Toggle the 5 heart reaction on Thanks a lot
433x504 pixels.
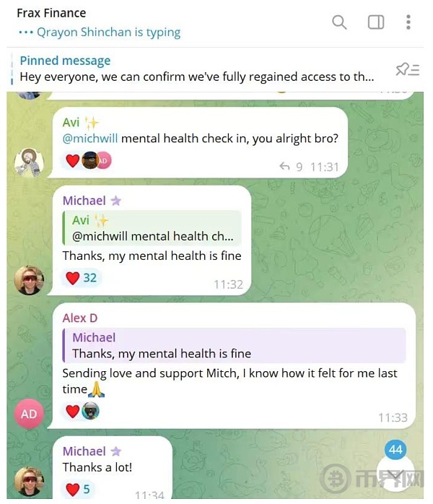(78, 490)
